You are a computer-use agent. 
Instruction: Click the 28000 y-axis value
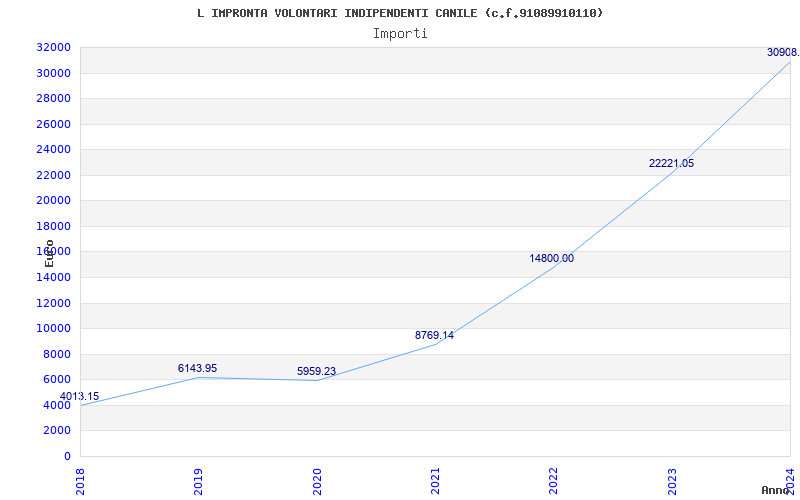pyautogui.click(x=53, y=98)
